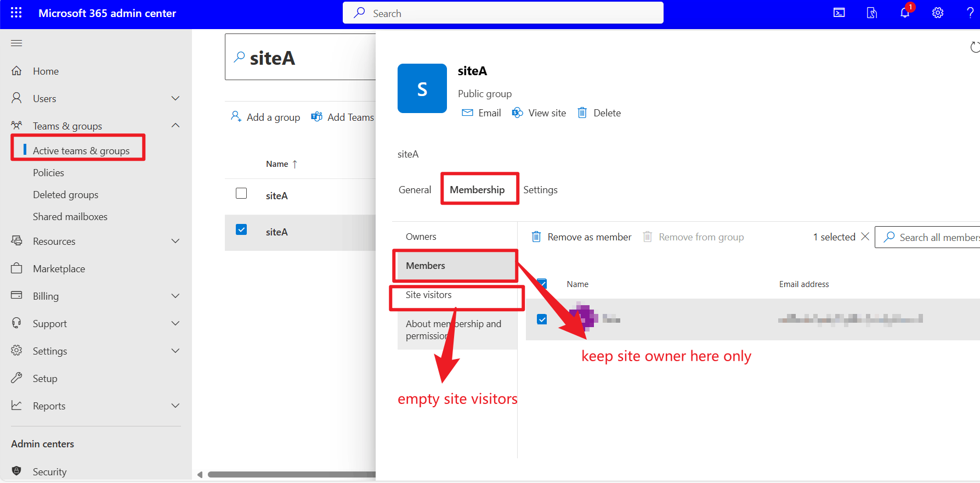Click the siteA blue S avatar tile

coord(422,88)
